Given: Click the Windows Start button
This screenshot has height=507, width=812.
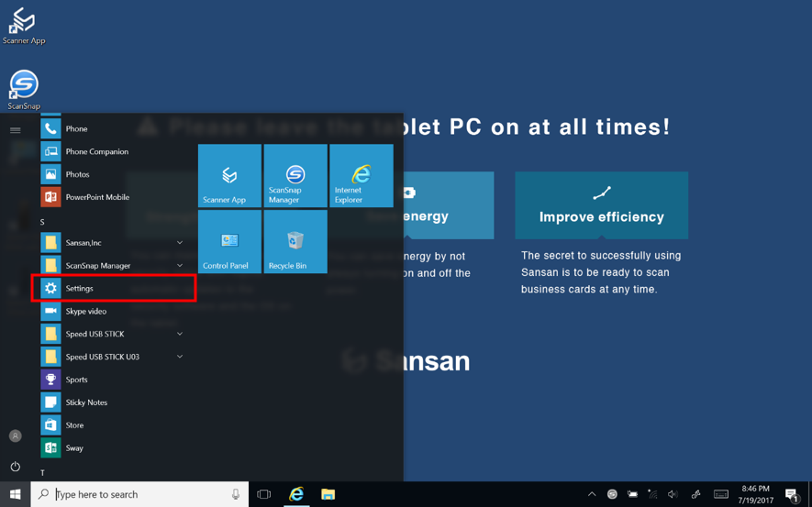Looking at the screenshot, I should point(16,494).
